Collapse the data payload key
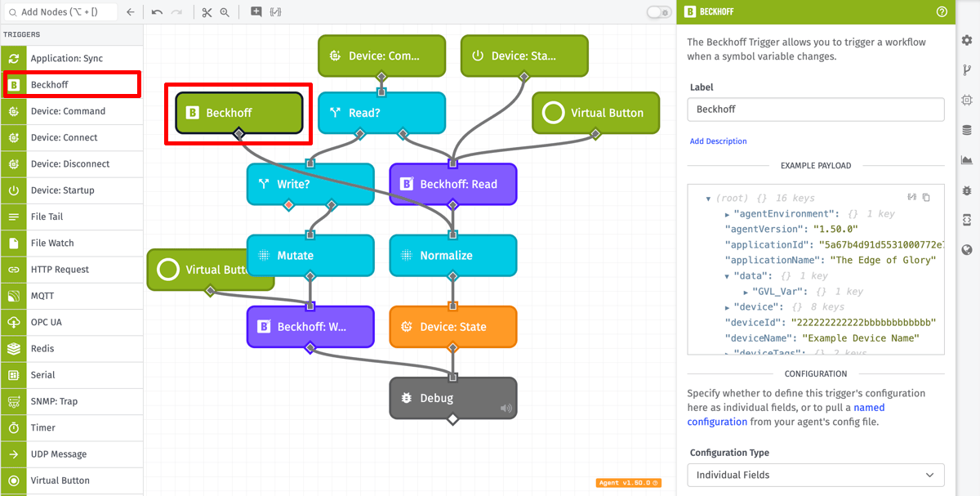The height and width of the screenshot is (496, 980). (727, 276)
